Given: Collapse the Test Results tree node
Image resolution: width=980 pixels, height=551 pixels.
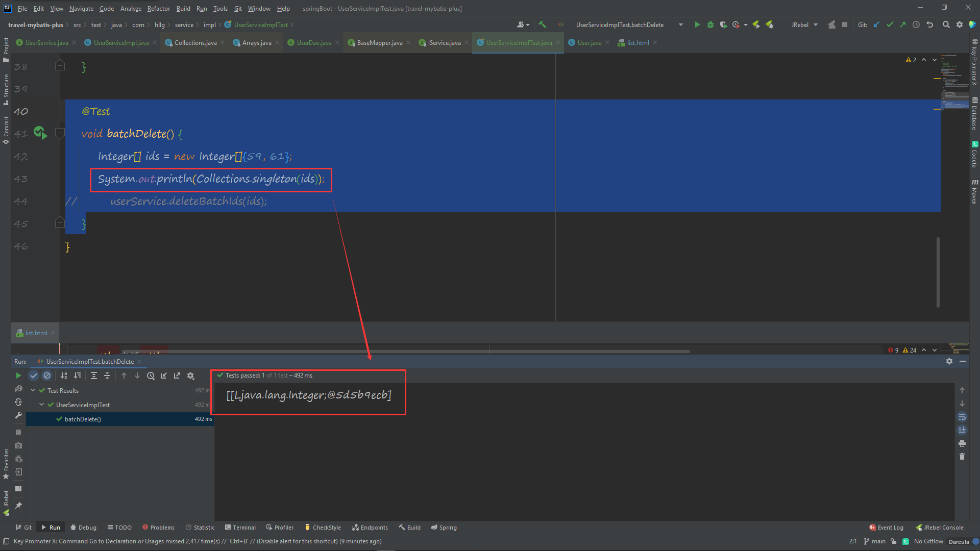Looking at the screenshot, I should [x=33, y=390].
